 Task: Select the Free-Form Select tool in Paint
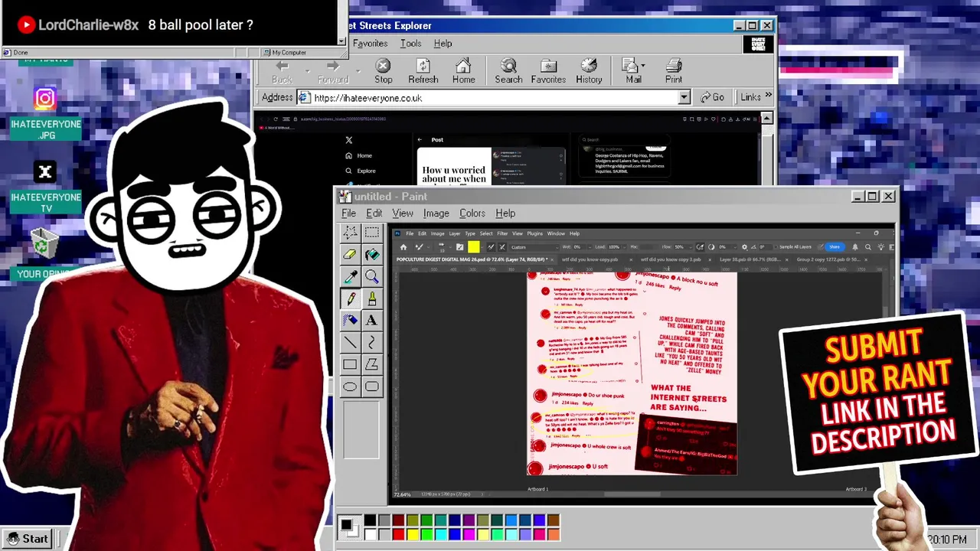click(350, 233)
